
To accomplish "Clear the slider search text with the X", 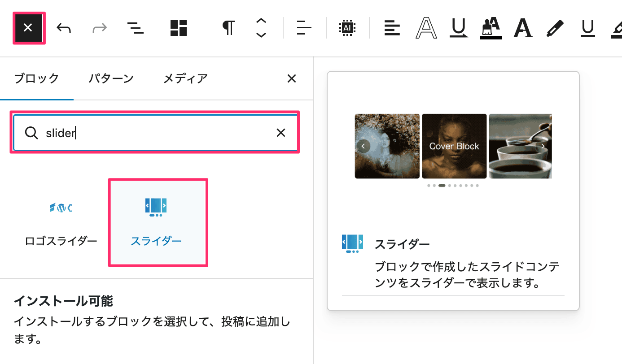I will click(281, 133).
